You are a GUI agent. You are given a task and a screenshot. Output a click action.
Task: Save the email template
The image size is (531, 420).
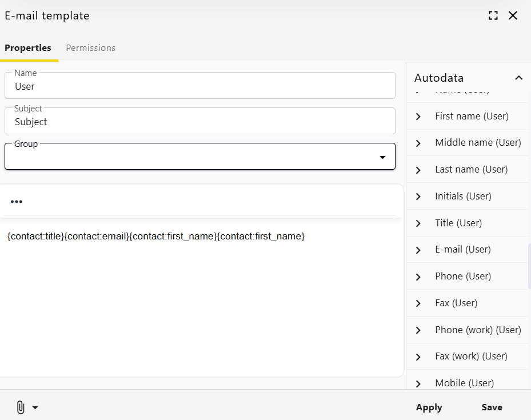tap(492, 407)
